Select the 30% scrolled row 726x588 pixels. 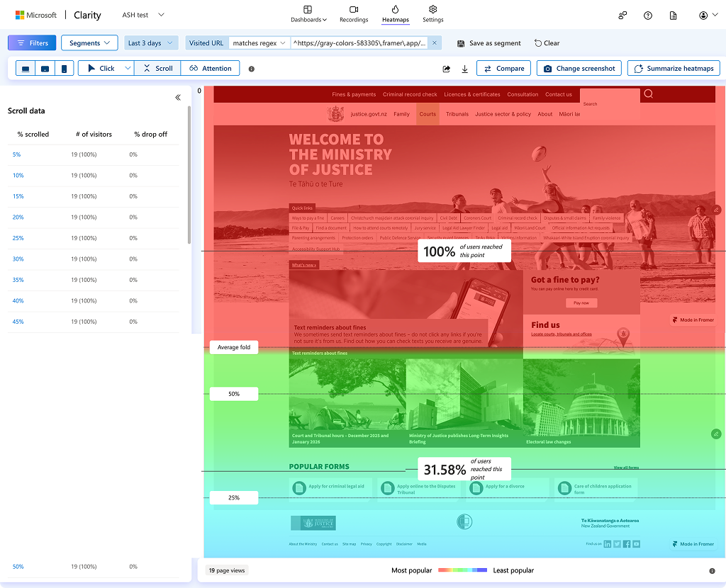[x=93, y=259]
